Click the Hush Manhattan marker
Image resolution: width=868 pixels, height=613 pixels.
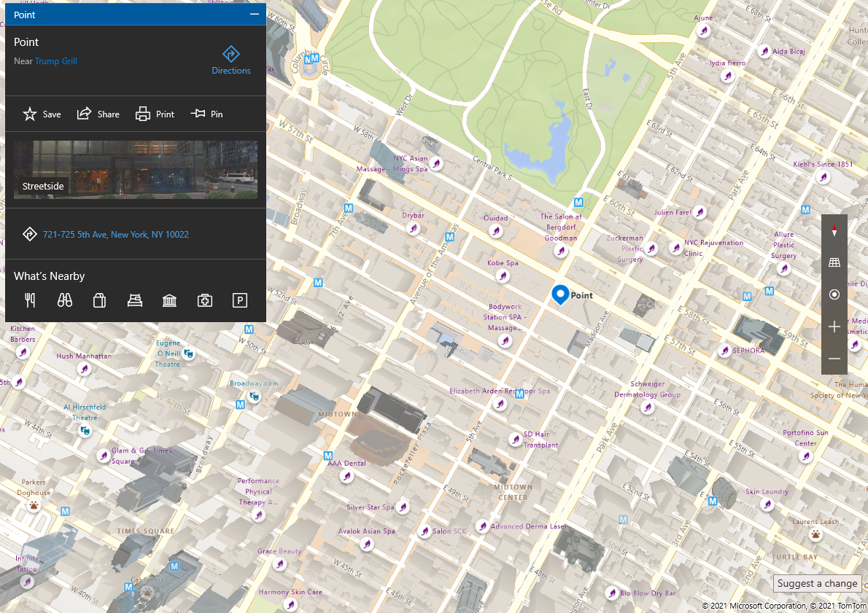tap(84, 369)
